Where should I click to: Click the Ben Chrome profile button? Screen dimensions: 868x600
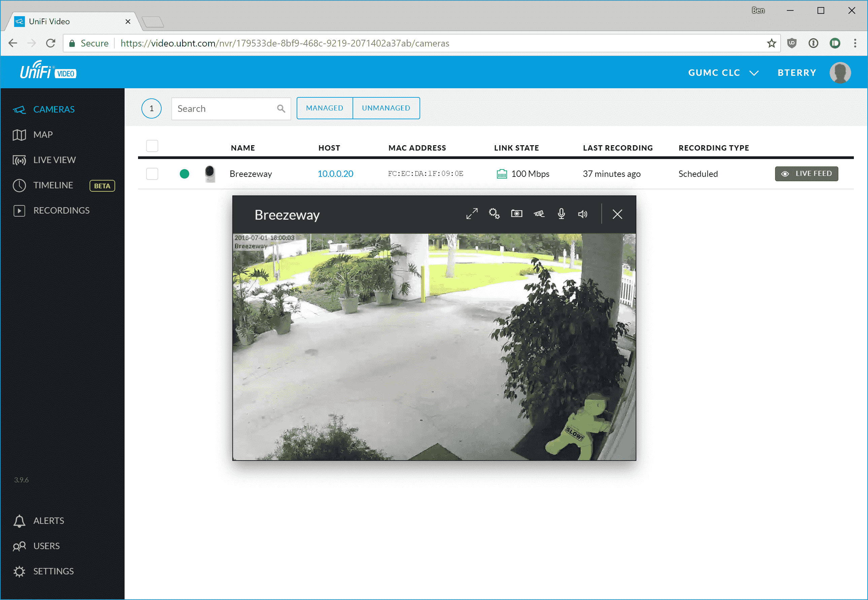pyautogui.click(x=758, y=10)
